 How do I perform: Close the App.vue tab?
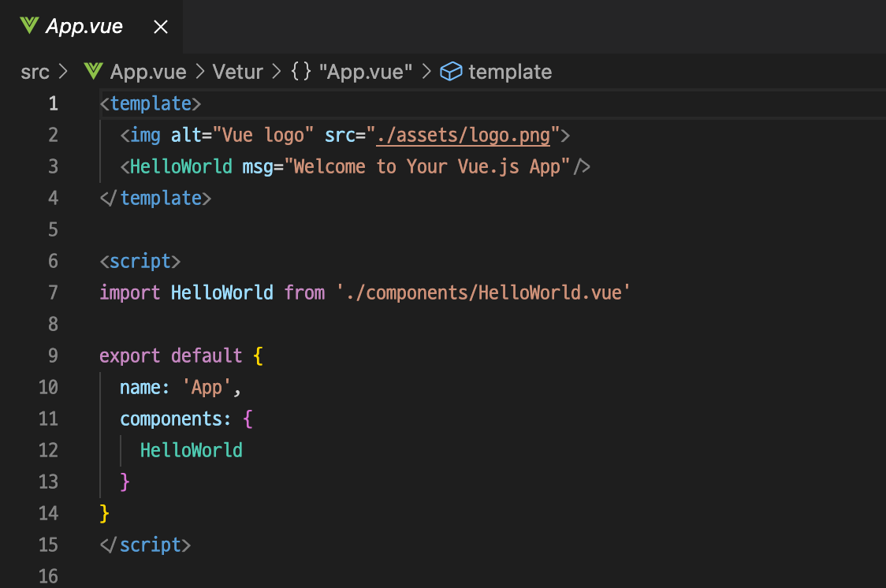click(161, 27)
